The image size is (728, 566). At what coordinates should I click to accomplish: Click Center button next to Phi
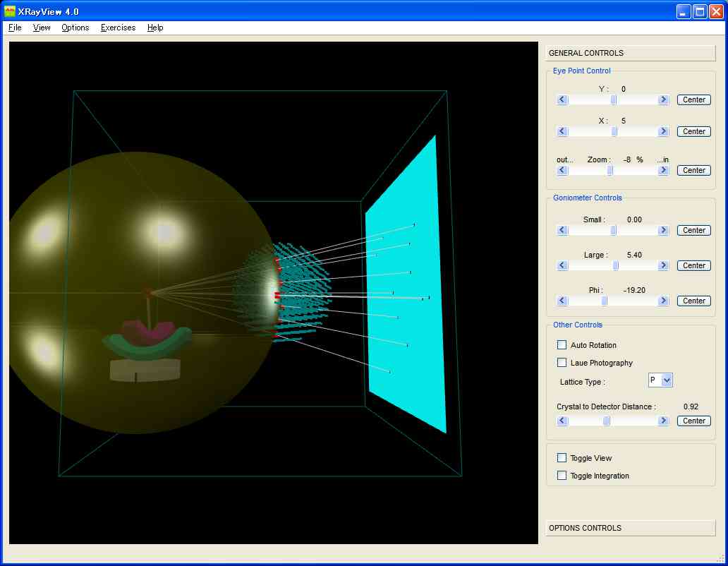coord(693,301)
